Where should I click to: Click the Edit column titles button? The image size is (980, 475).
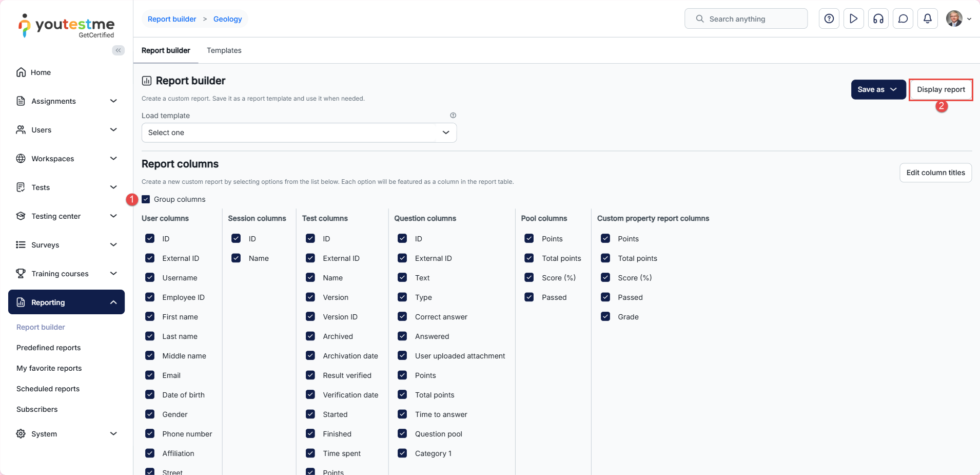tap(935, 173)
